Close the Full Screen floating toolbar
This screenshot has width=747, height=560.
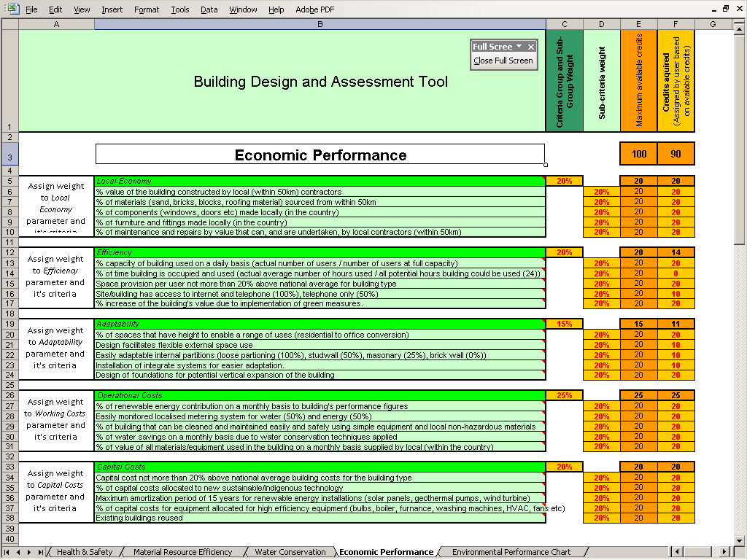tap(531, 47)
